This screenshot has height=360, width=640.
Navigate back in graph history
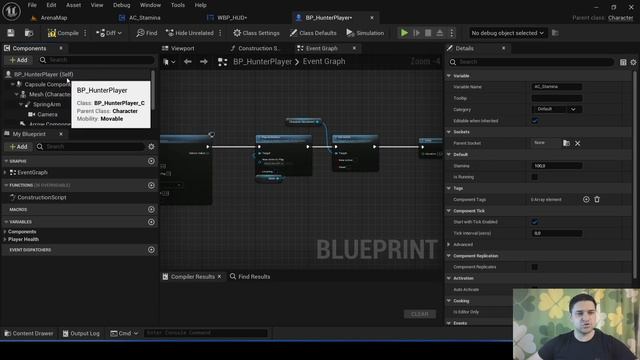click(x=188, y=62)
